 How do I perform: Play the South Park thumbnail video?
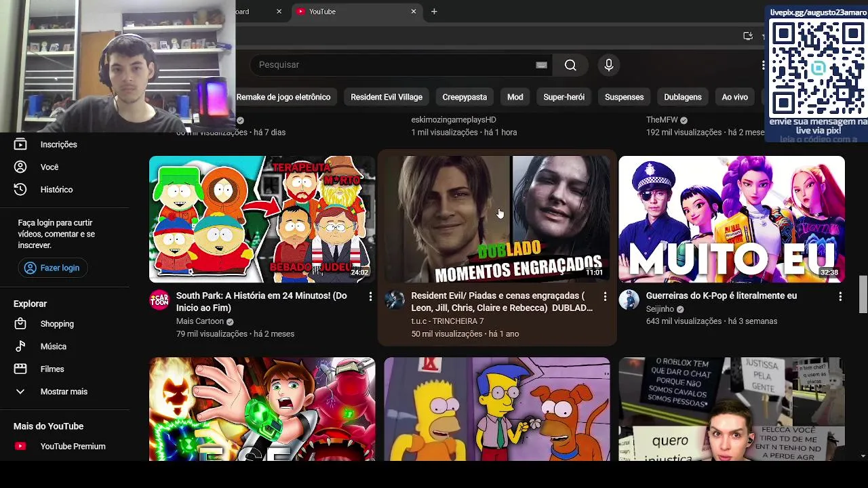pos(262,219)
